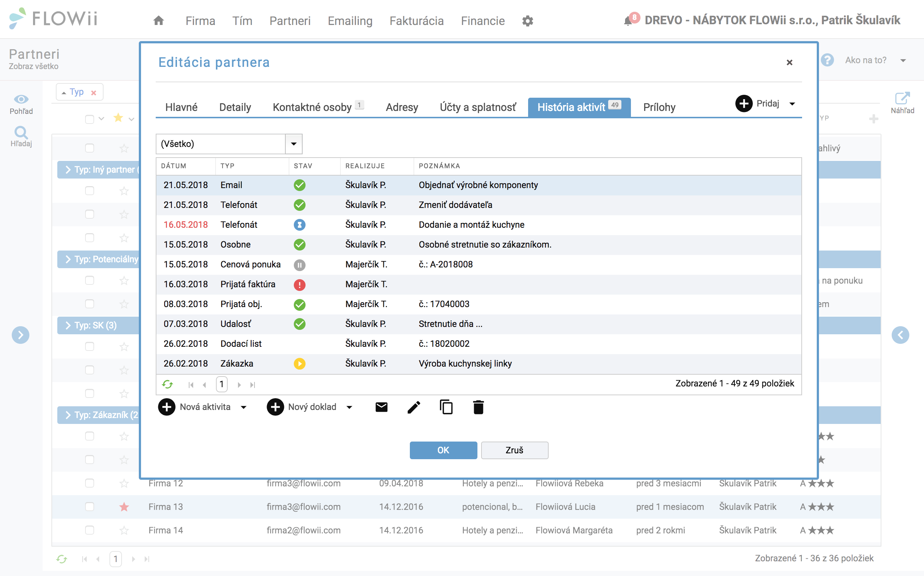Open the (Všetko) filter dropdown arrow

(x=294, y=144)
